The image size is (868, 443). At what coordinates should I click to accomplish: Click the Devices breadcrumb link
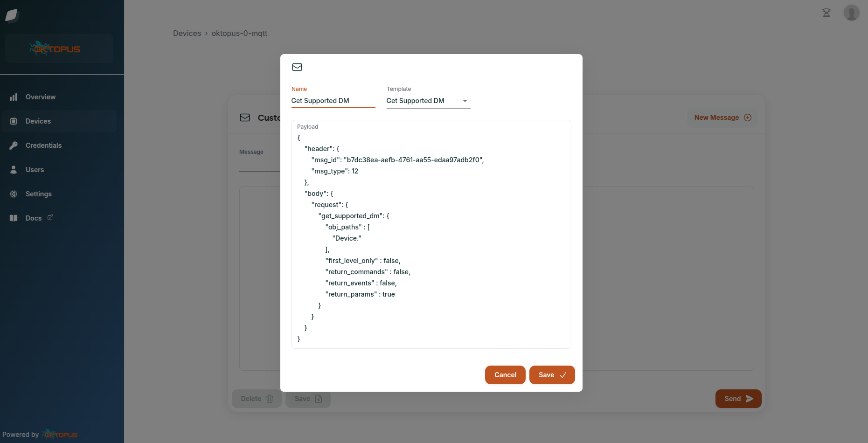click(x=187, y=33)
